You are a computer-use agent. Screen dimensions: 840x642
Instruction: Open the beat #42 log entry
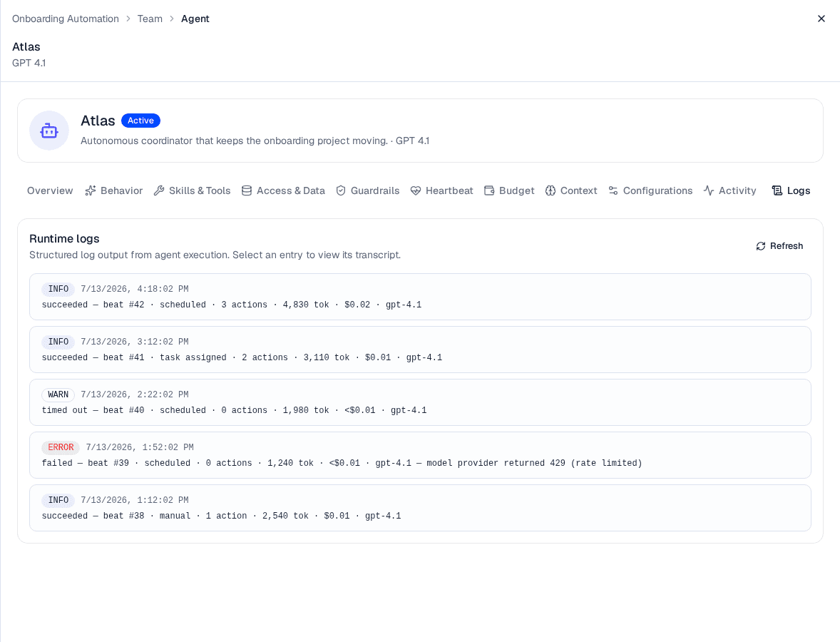tap(420, 297)
